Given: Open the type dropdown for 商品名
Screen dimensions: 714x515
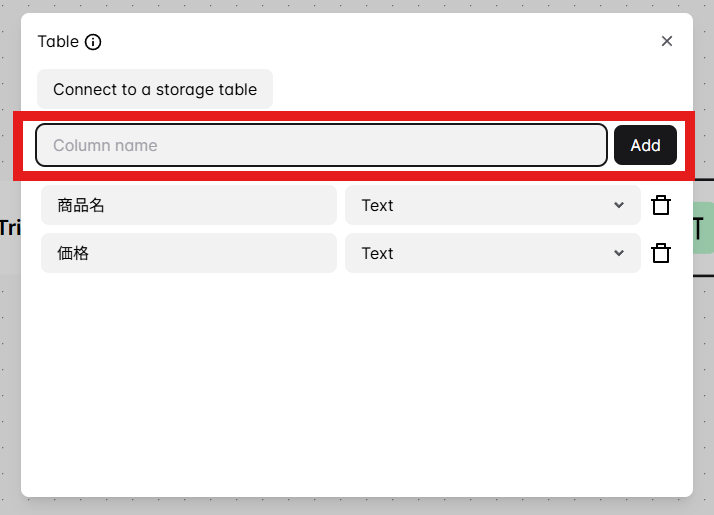Looking at the screenshot, I should (492, 205).
